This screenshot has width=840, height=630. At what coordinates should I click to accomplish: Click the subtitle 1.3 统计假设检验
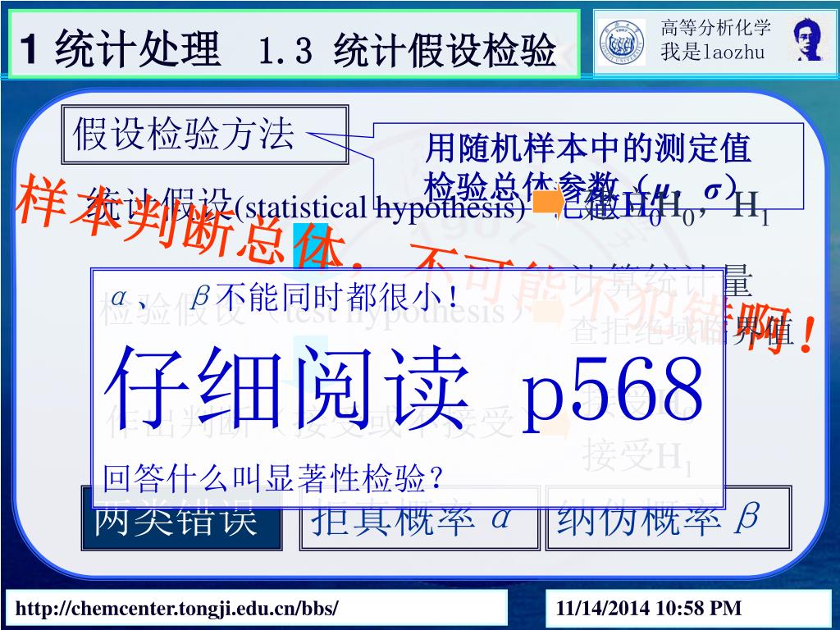[x=407, y=50]
